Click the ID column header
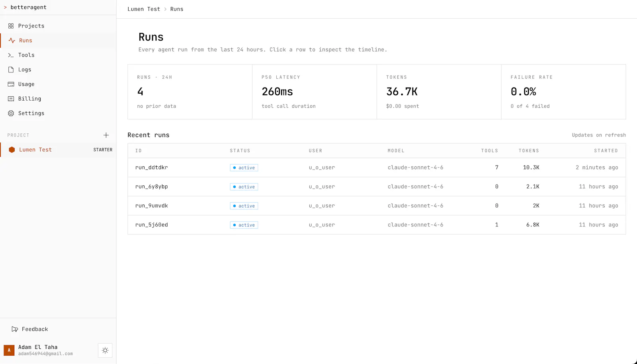This screenshot has width=637, height=364. click(x=139, y=151)
